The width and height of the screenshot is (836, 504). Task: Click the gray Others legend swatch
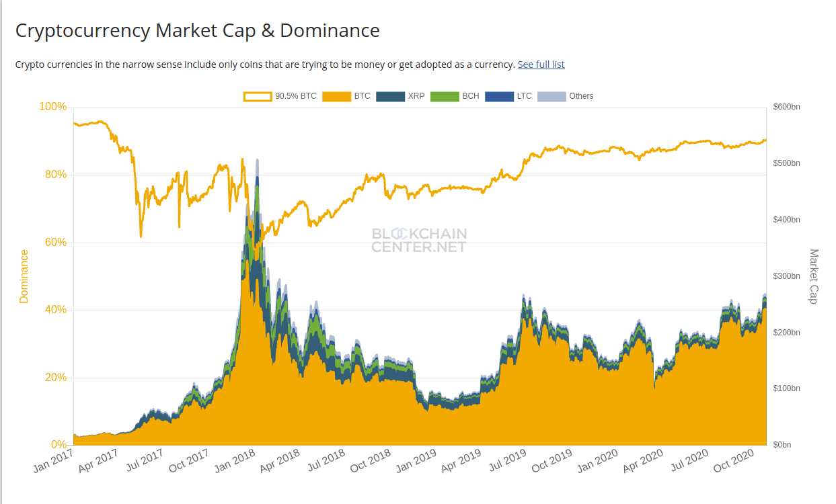click(x=552, y=97)
